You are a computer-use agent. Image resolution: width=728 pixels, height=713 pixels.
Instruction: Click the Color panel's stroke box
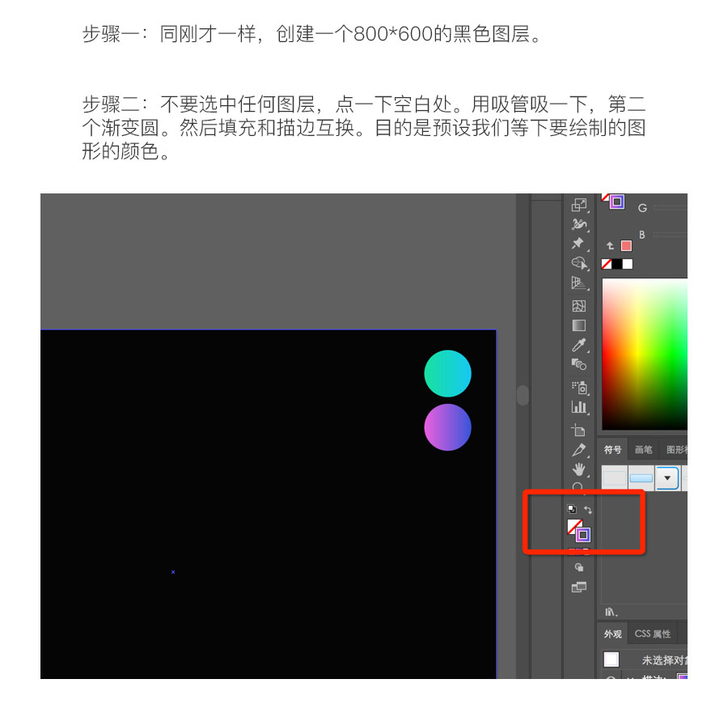point(617,202)
